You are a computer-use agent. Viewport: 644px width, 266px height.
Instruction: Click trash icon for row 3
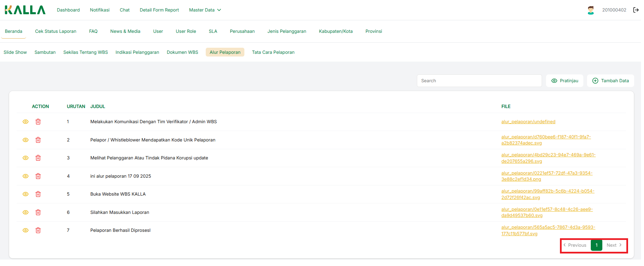click(x=38, y=158)
